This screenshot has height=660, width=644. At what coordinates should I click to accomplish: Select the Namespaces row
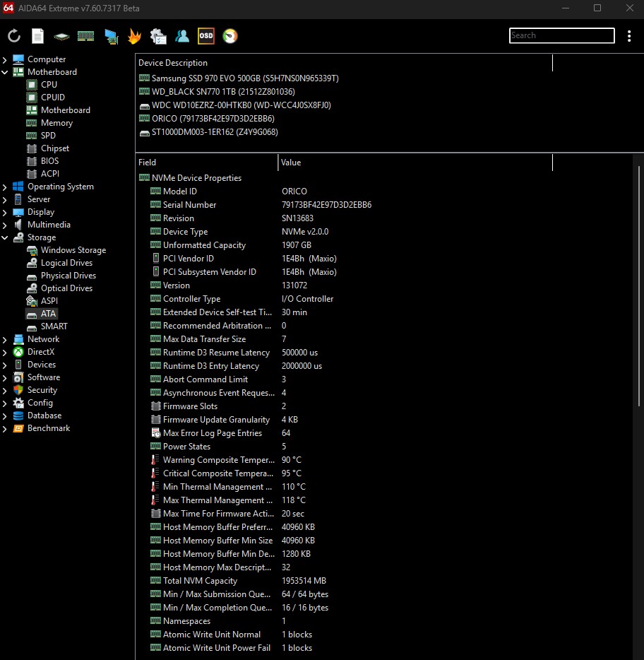(x=218, y=621)
